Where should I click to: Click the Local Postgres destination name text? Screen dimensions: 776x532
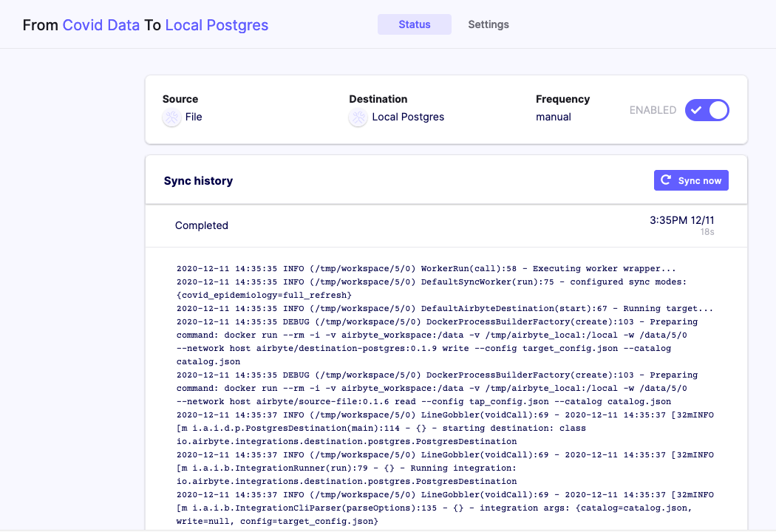(408, 117)
